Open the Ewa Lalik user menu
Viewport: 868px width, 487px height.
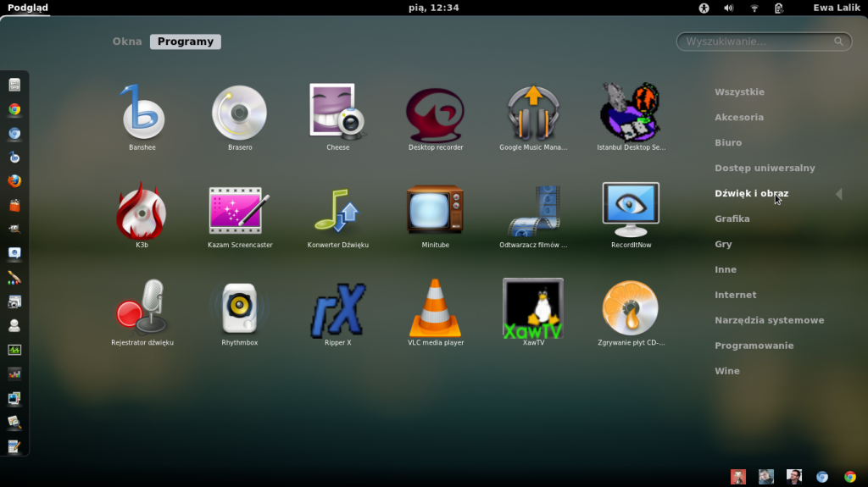pyautogui.click(x=837, y=8)
